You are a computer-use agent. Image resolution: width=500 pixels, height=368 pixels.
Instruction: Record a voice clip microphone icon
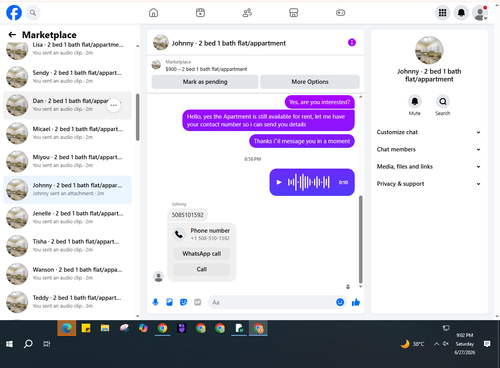[155, 302]
